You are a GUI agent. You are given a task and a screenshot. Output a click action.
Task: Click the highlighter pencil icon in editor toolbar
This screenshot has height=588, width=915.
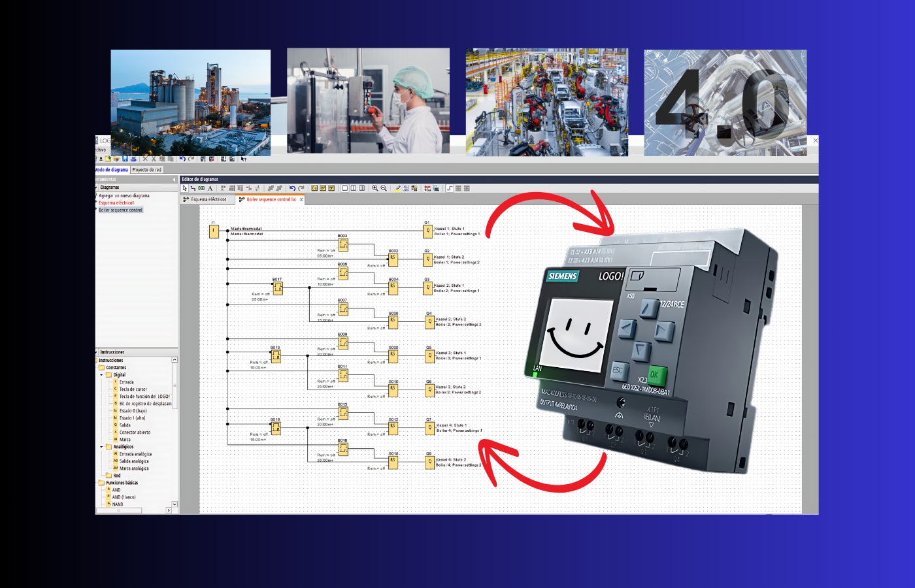pyautogui.click(x=397, y=188)
